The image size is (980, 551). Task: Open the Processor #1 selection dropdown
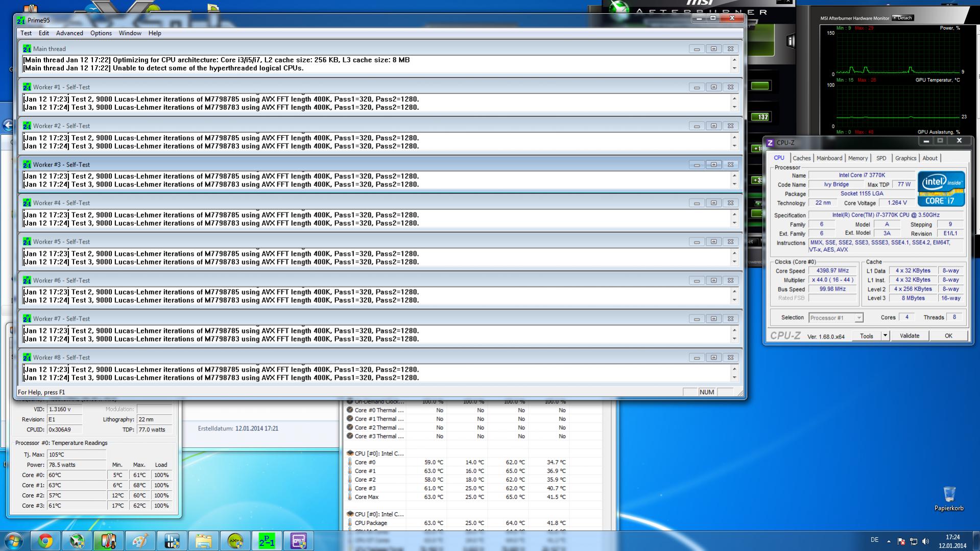point(836,318)
